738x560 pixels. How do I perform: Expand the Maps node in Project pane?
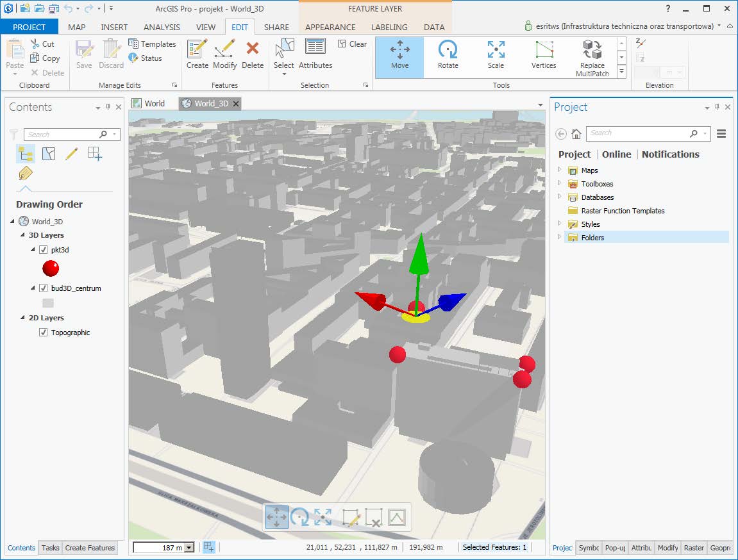(x=560, y=170)
